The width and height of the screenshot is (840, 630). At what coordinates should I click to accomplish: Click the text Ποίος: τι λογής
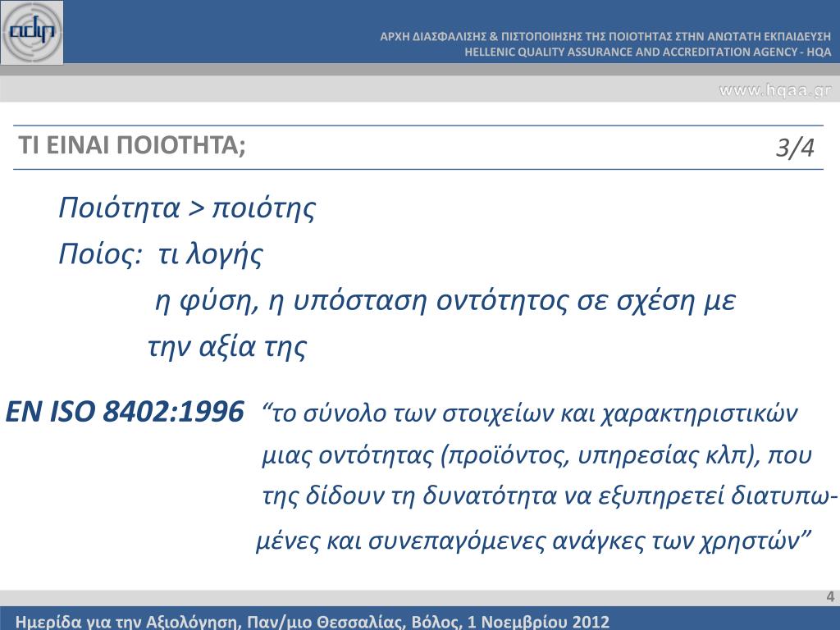coord(161,254)
